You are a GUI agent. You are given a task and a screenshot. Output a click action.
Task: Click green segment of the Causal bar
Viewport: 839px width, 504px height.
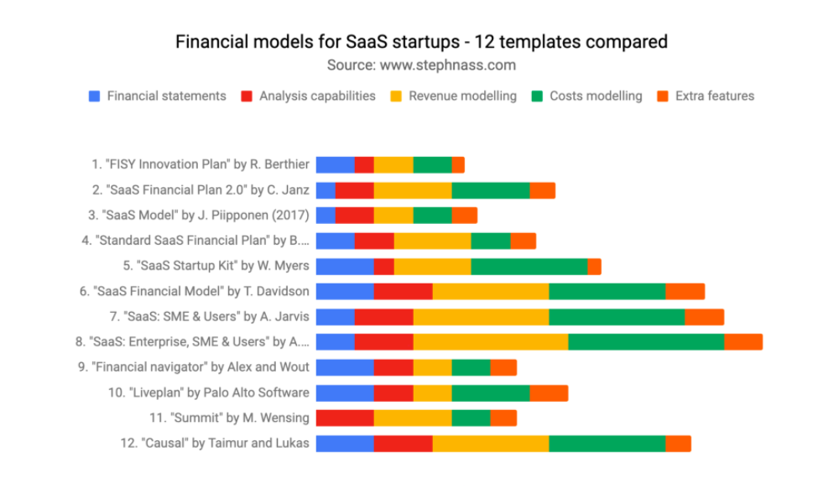pyautogui.click(x=607, y=444)
